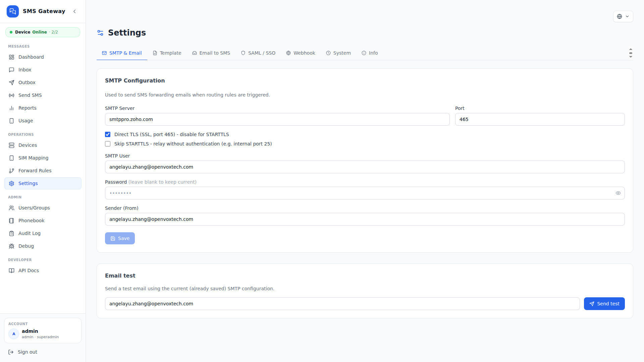Click the Debug bug icon
644x362 pixels.
point(12,246)
